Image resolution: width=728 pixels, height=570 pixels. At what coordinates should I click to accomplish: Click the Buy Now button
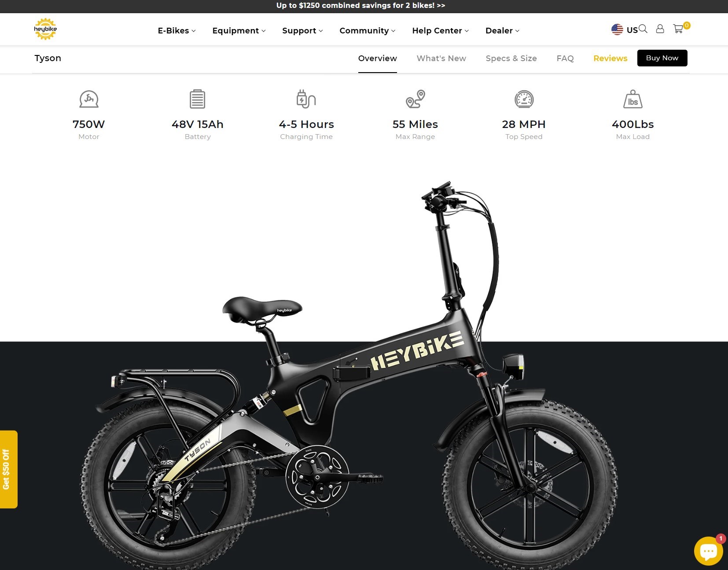(x=662, y=58)
